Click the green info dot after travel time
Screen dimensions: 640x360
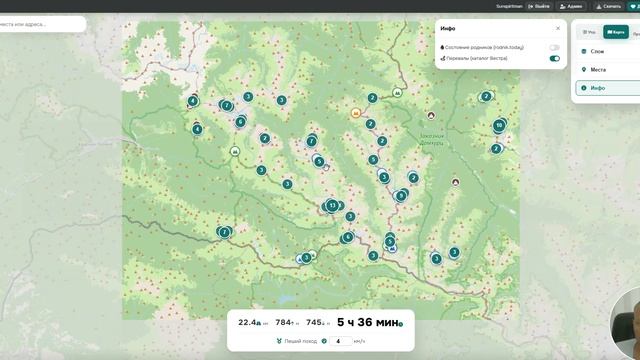pos(401,324)
